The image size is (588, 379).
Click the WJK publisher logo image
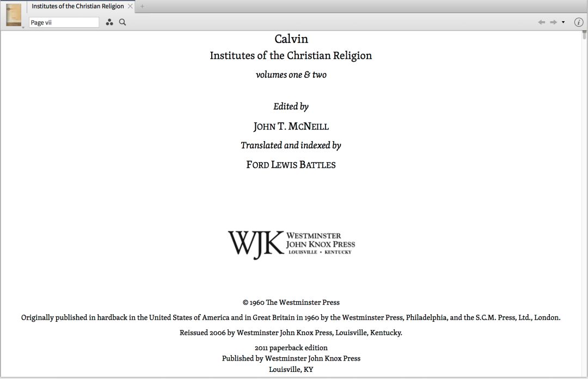291,244
